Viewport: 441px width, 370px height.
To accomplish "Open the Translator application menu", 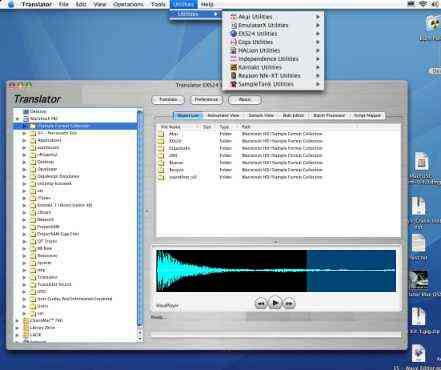I will point(37,4).
